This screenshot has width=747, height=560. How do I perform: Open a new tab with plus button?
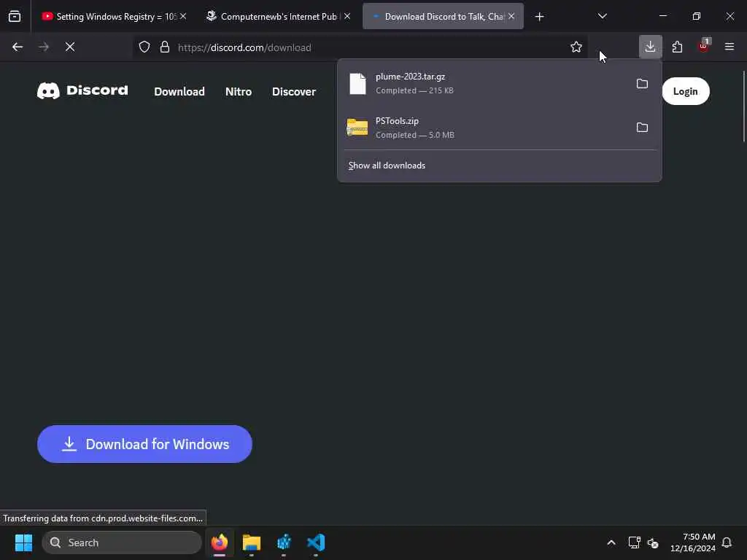pos(539,17)
